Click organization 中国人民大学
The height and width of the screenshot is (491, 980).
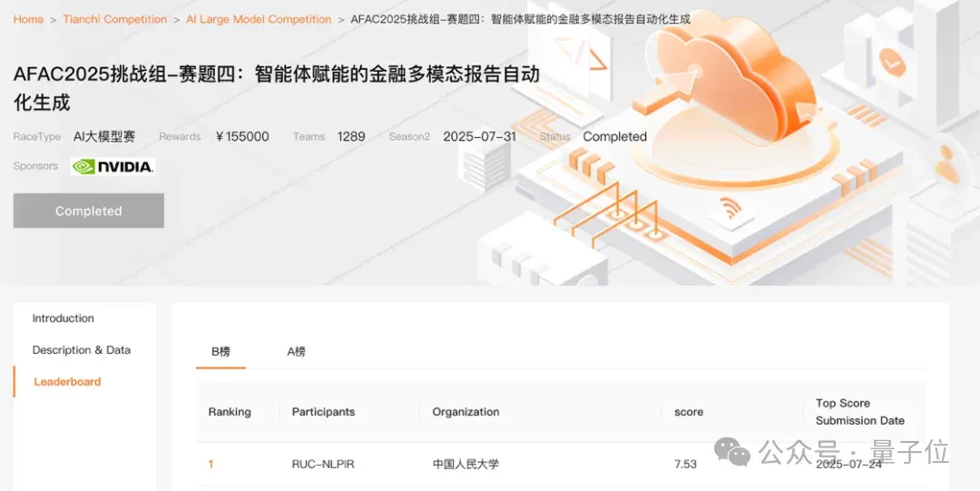[465, 464]
